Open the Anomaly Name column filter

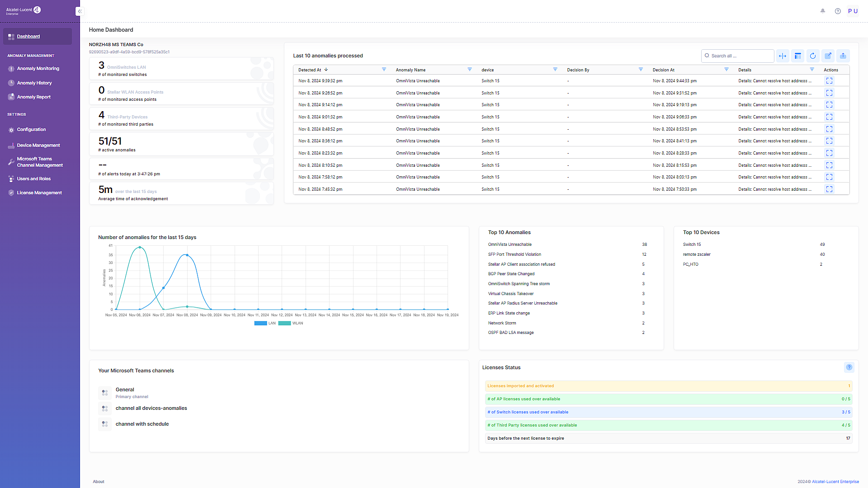[x=470, y=70]
